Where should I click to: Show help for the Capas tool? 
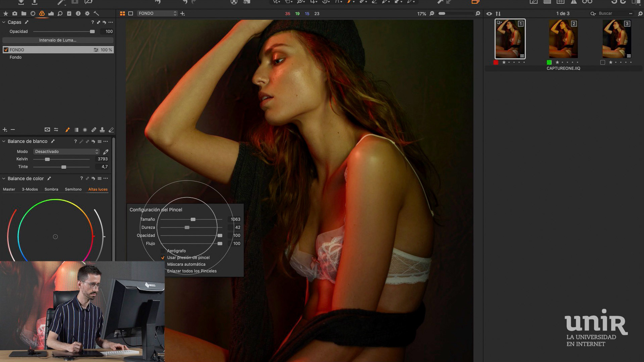92,22
